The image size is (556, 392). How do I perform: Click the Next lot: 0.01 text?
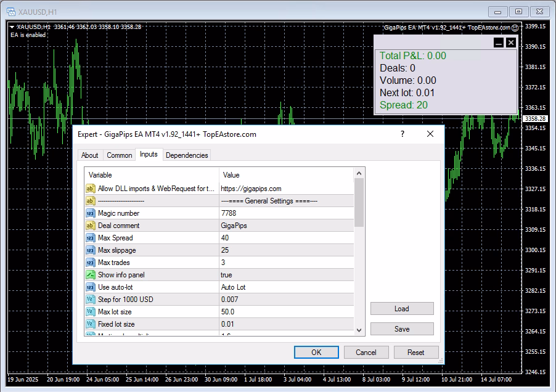click(x=407, y=93)
